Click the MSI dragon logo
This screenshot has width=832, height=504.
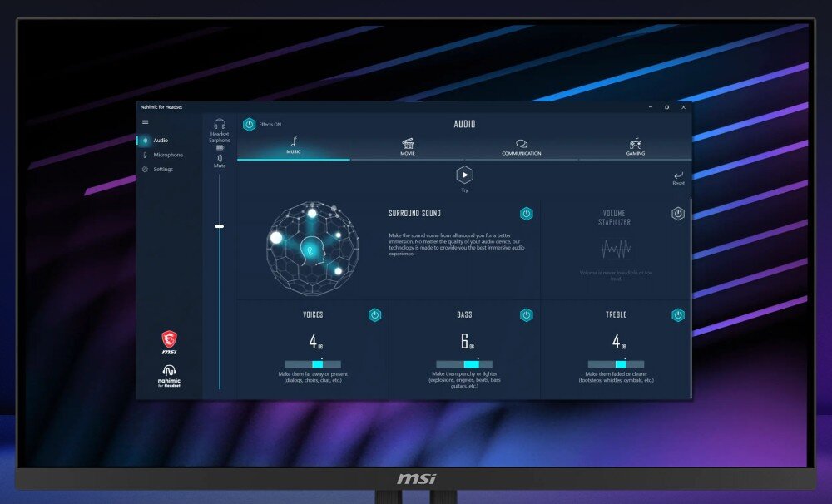169,338
